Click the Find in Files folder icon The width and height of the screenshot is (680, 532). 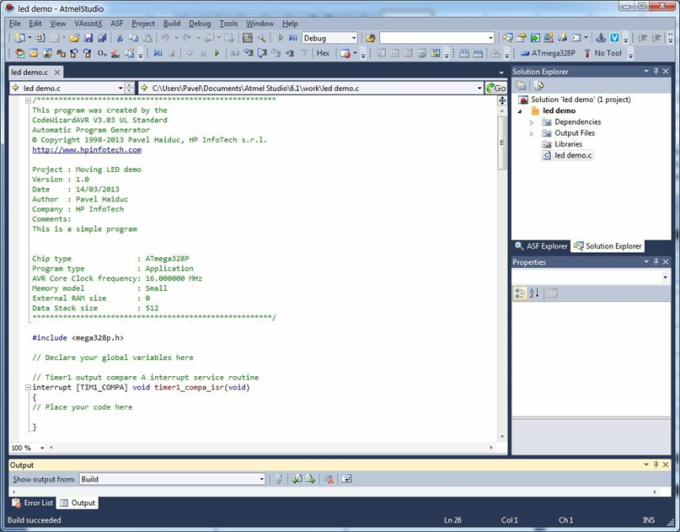[370, 38]
